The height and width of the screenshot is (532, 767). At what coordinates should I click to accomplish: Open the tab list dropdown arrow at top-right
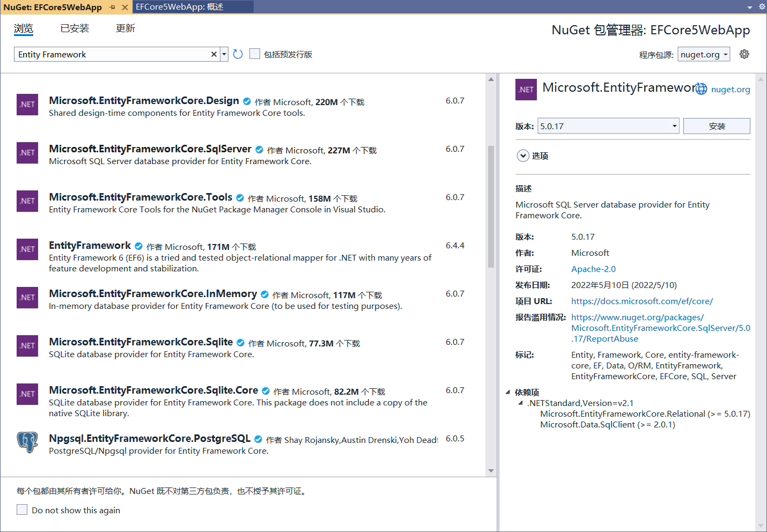(750, 8)
